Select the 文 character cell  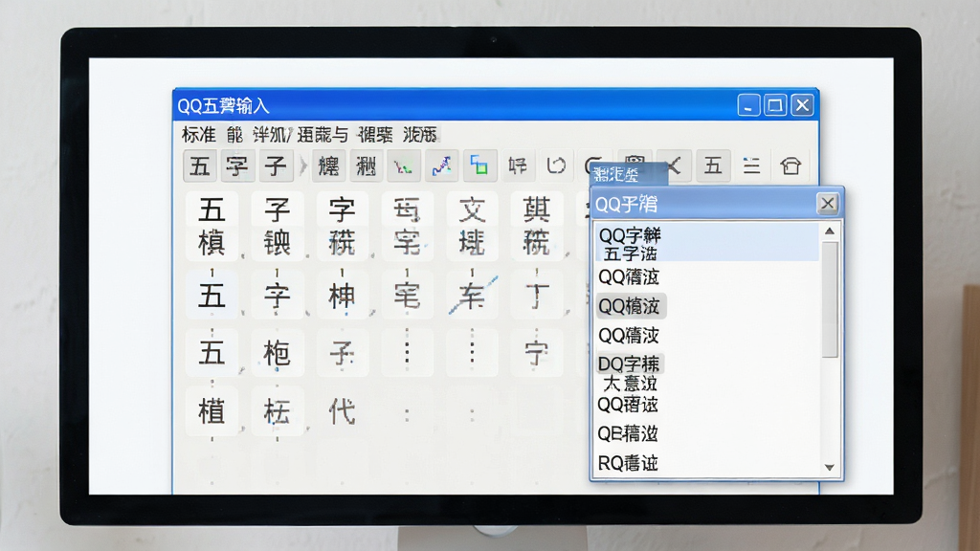[472, 209]
